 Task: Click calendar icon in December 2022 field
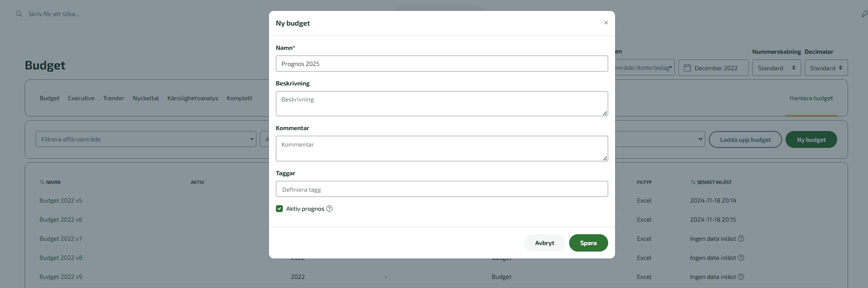(x=687, y=68)
